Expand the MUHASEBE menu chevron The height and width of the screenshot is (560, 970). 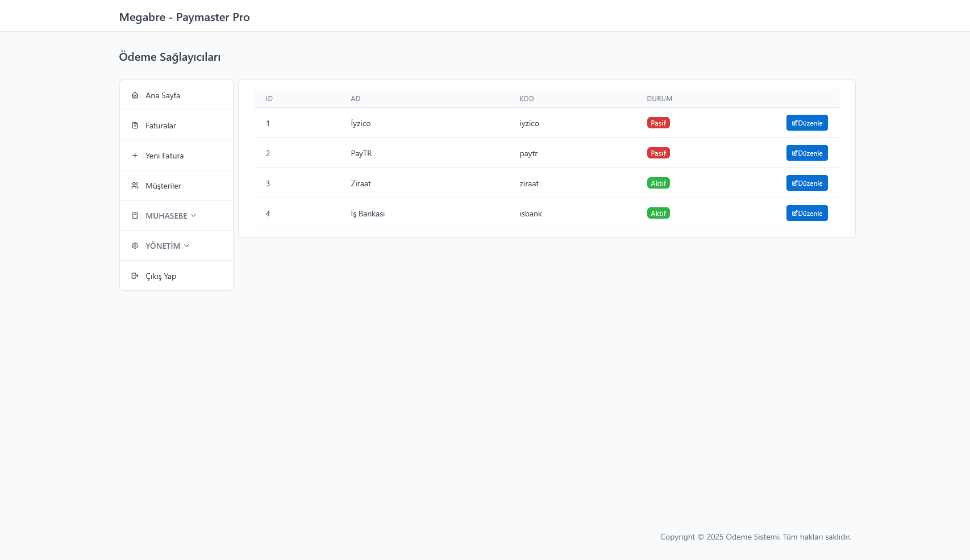(194, 216)
